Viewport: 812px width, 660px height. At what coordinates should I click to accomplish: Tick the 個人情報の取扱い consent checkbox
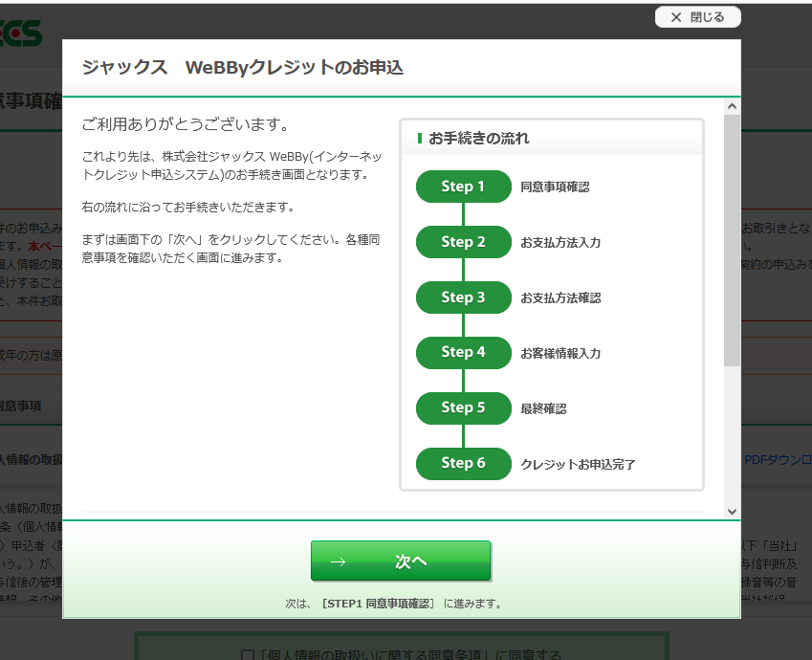click(x=247, y=654)
